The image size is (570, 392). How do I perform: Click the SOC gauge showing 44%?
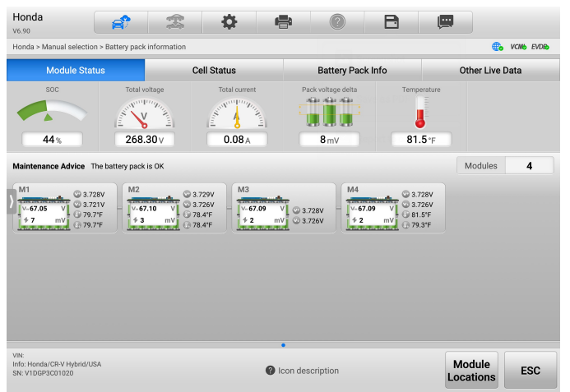tap(53, 115)
